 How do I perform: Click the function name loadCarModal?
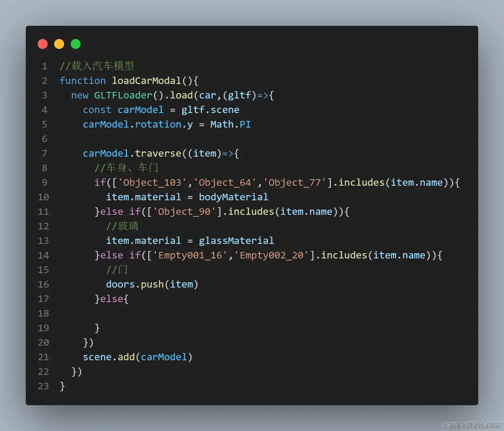[147, 81]
